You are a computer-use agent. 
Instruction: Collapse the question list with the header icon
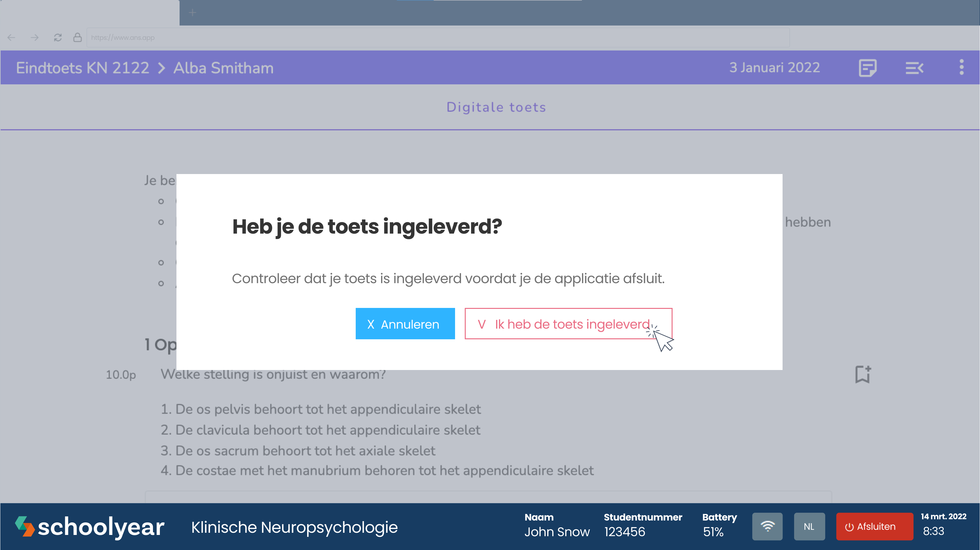click(914, 68)
